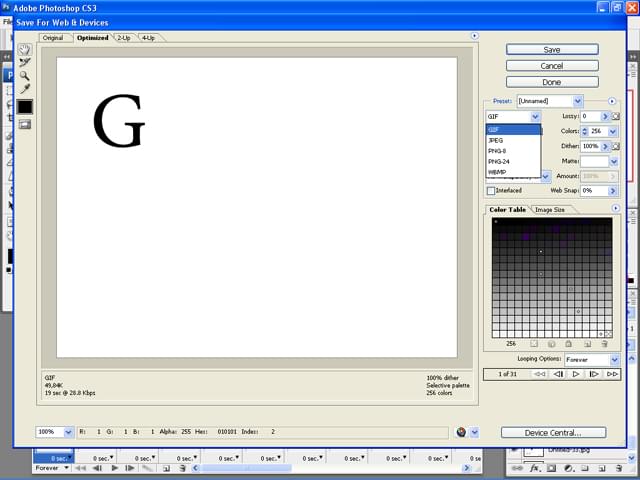Open preview flyout menu above the canvas
This screenshot has height=480, width=640.
pos(474,36)
